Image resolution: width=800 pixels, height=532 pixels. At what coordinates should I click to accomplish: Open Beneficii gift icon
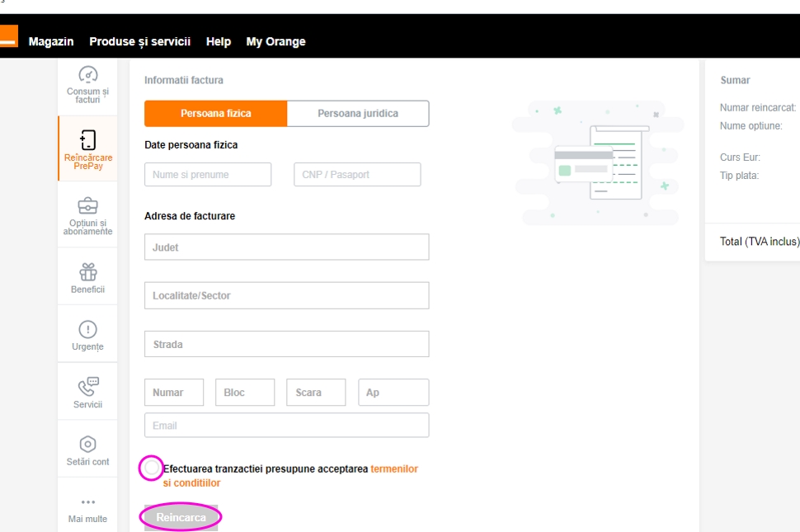[x=87, y=271]
